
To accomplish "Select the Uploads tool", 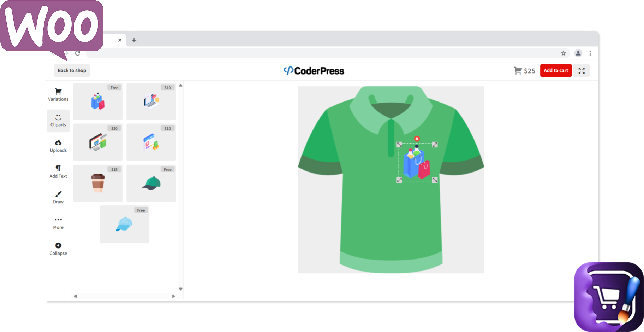I will tap(58, 145).
